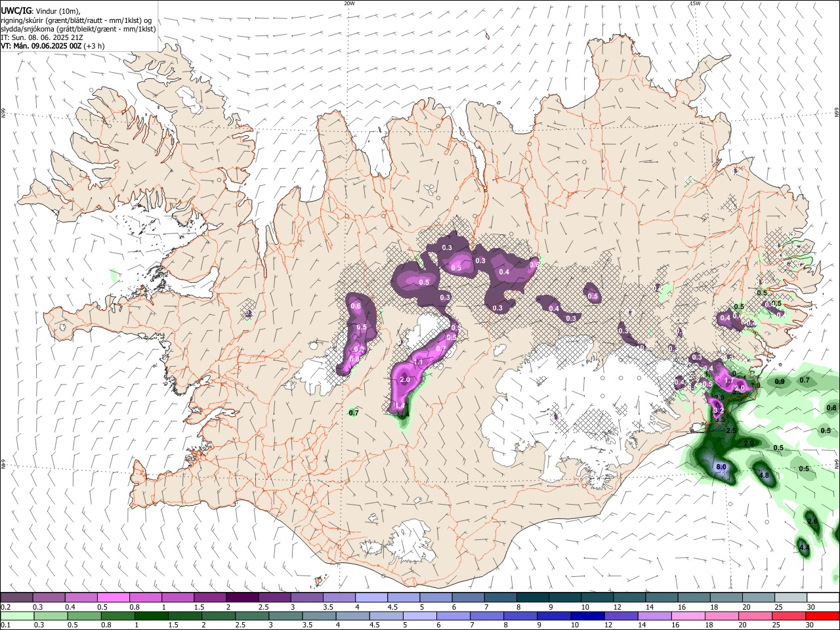Image resolution: width=840 pixels, height=630 pixels.
Task: Pick the lavender 4–4.5 swatch in snow scale
Action: pyautogui.click(x=371, y=598)
